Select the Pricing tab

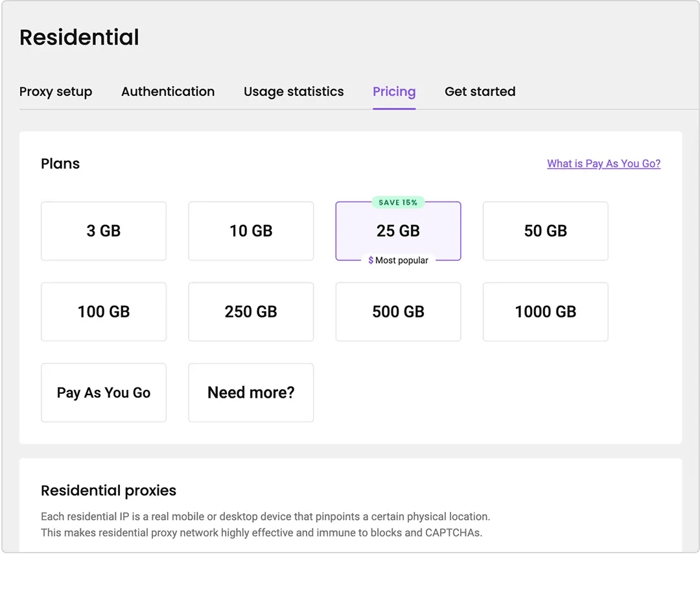point(394,91)
